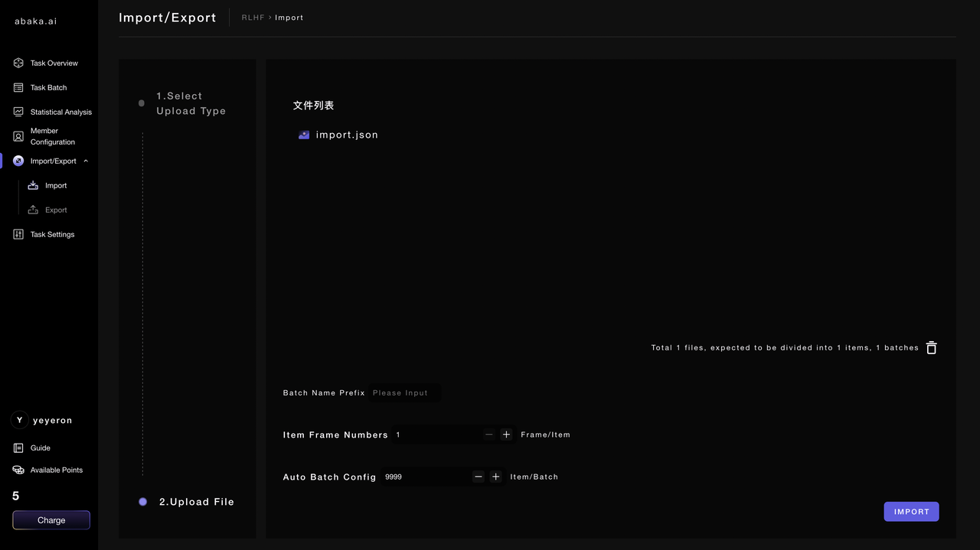Viewport: 980px width, 550px height.
Task: Go back to step 1 Select Upload Type
Action: point(191,103)
